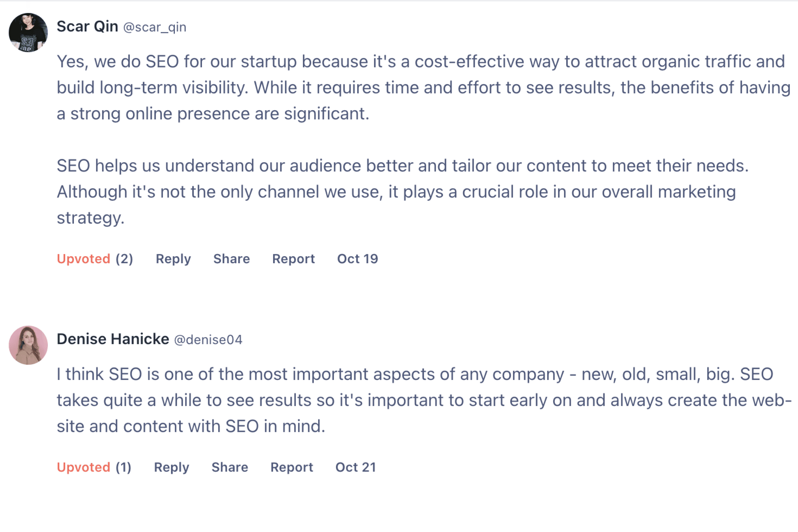Report Denise Hanicke's comment

292,467
